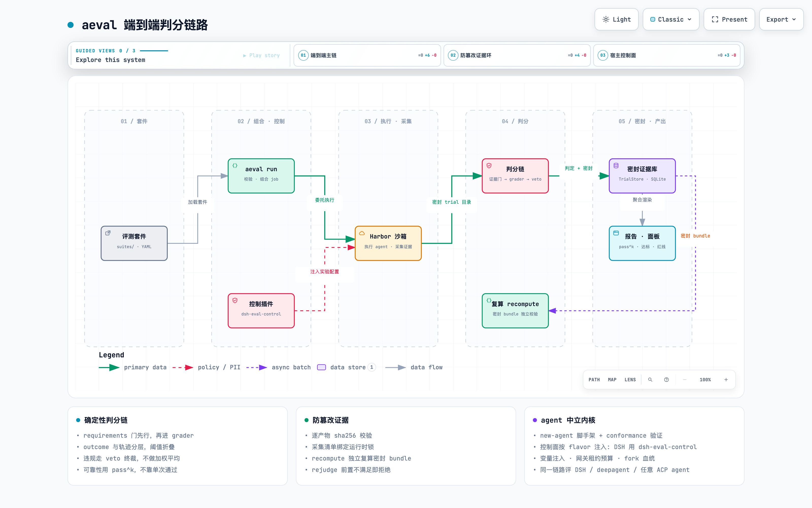Click the cloud icon on Harbor 沙箱 node
This screenshot has width=812, height=508.
click(x=362, y=233)
